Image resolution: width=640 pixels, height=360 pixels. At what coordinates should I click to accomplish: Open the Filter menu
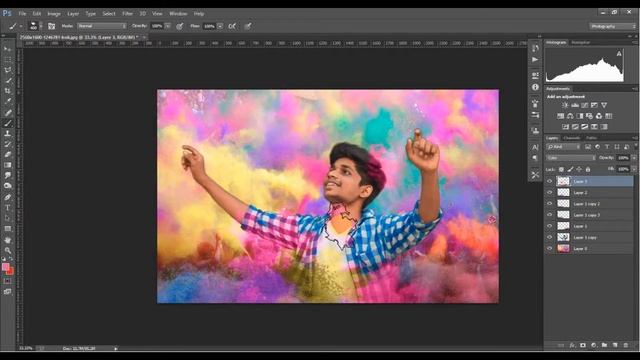127,14
